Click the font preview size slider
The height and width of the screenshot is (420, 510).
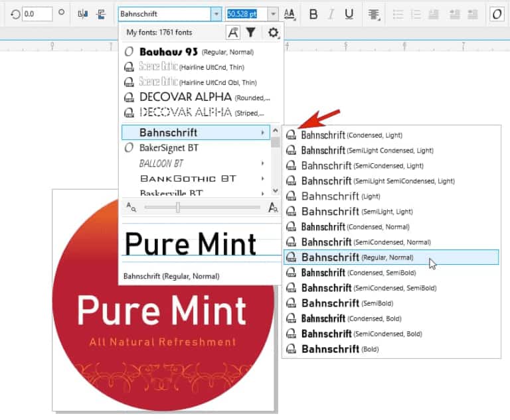click(x=178, y=208)
